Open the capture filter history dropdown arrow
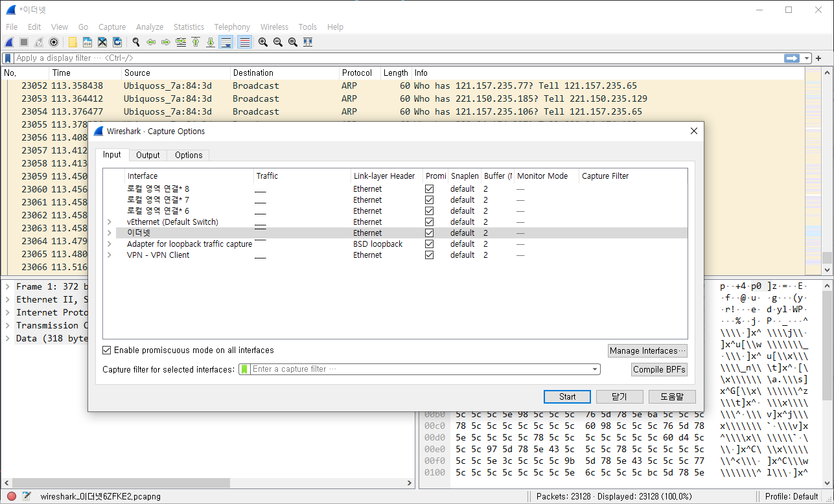 595,369
